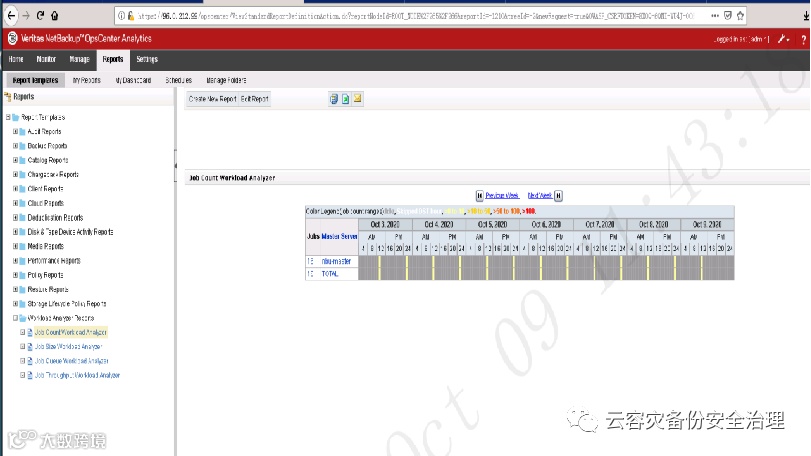811x456 pixels.
Task: Open the wrench tools menu in header
Action: (x=783, y=39)
